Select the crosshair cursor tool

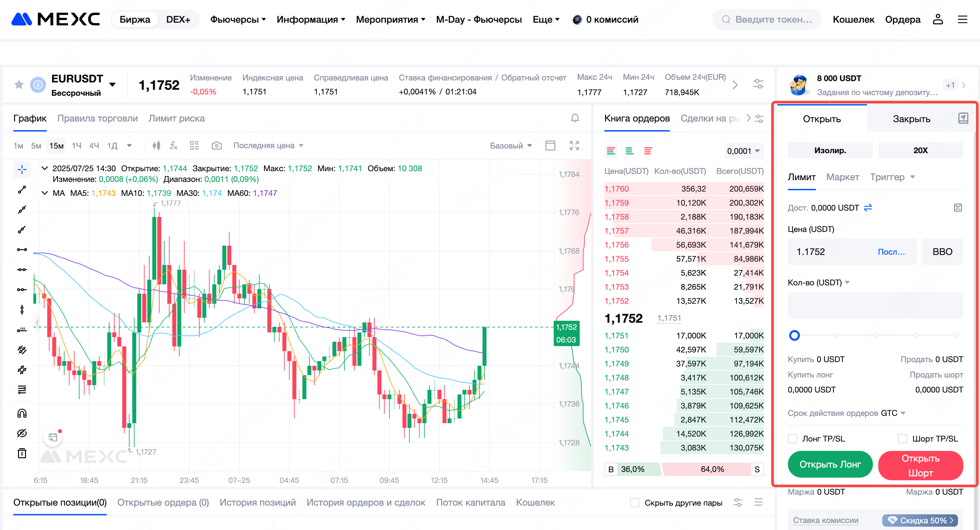(22, 170)
